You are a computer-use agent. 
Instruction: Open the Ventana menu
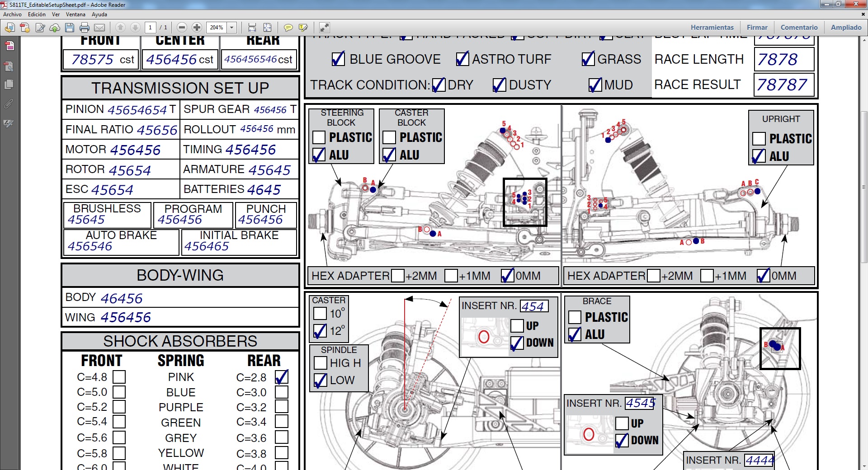(75, 14)
